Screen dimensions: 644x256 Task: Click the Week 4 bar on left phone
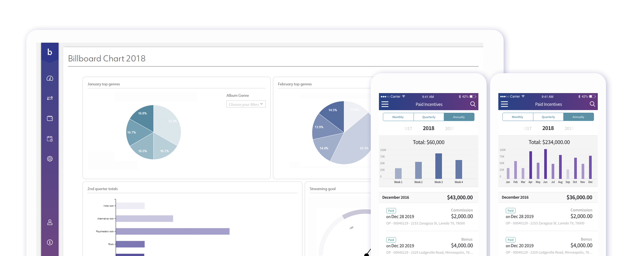pos(459,169)
